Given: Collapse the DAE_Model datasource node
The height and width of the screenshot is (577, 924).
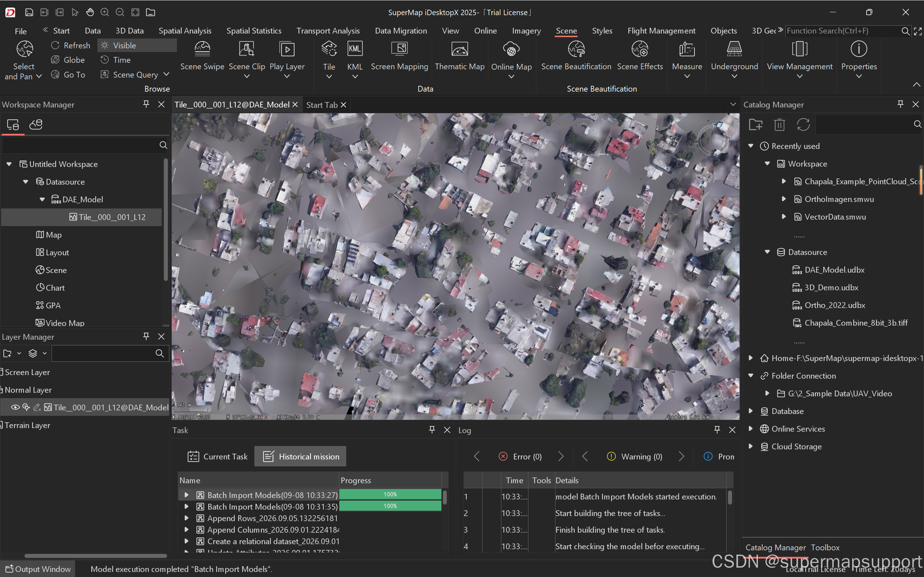Looking at the screenshot, I should click(42, 199).
